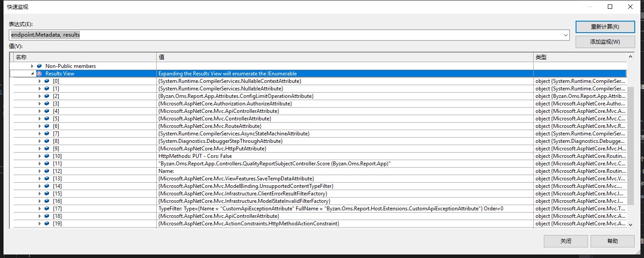This screenshot has width=644, height=258.
Task: Click the icon beside the RouteAttribute entry
Action: pos(46,126)
